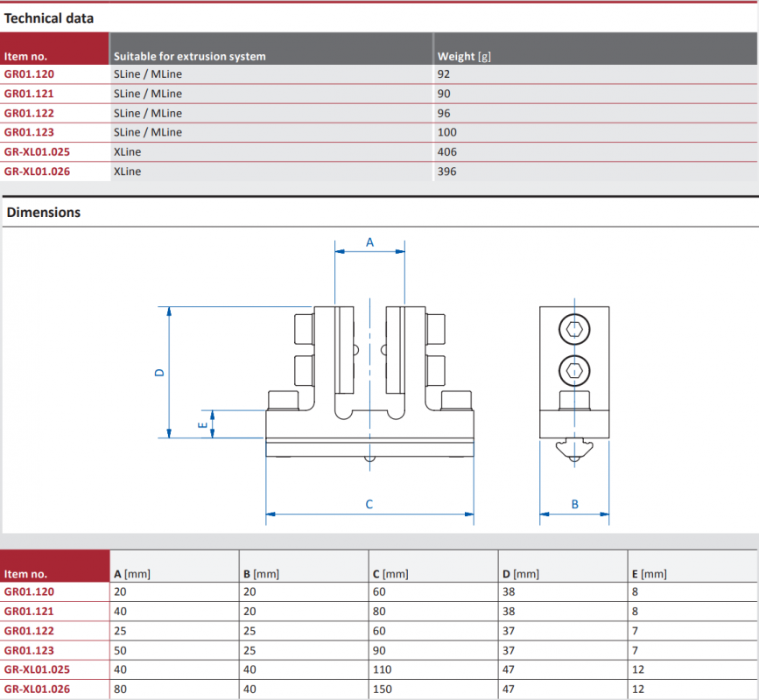This screenshot has width=759, height=700.
Task: Click GR01.120 in the dimensions table
Action: (x=29, y=591)
